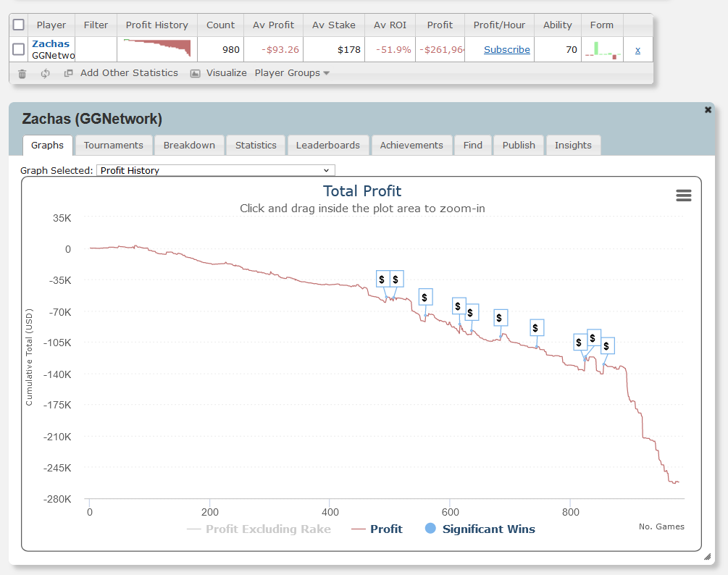Click the Visualize picture icon
The width and height of the screenshot is (728, 575).
point(195,73)
